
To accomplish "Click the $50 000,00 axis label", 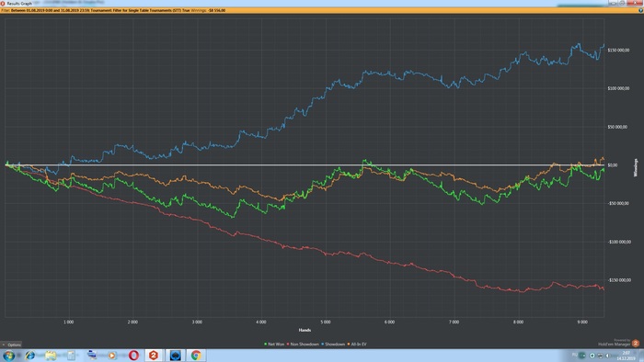I will click(617, 127).
